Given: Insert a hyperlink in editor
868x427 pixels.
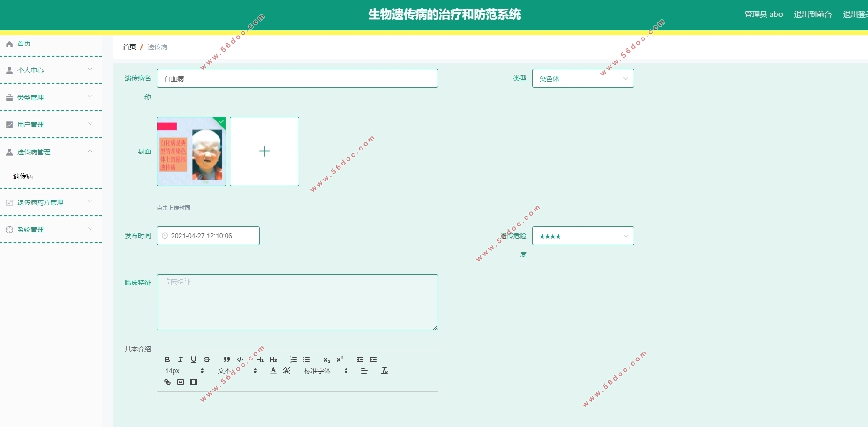Looking at the screenshot, I should pos(167,382).
